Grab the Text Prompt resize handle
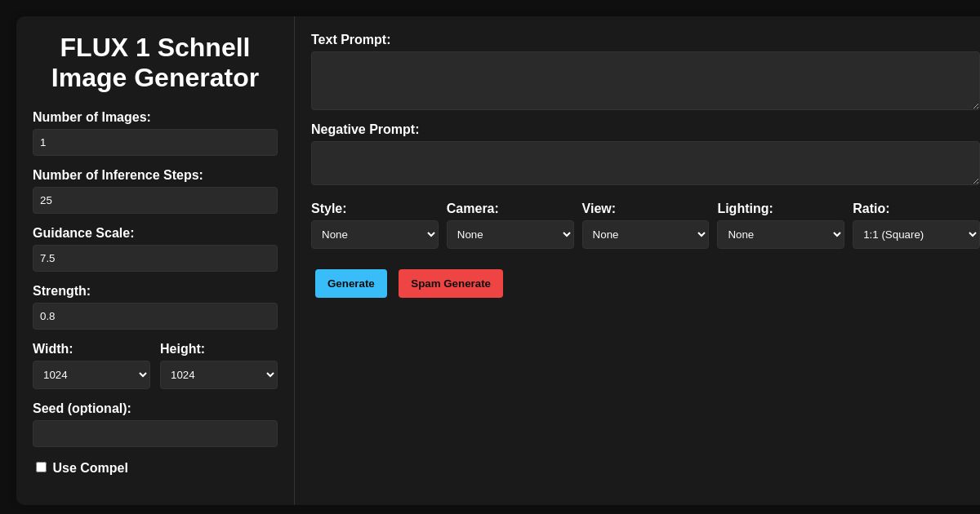This screenshot has height=514, width=980. (974, 105)
